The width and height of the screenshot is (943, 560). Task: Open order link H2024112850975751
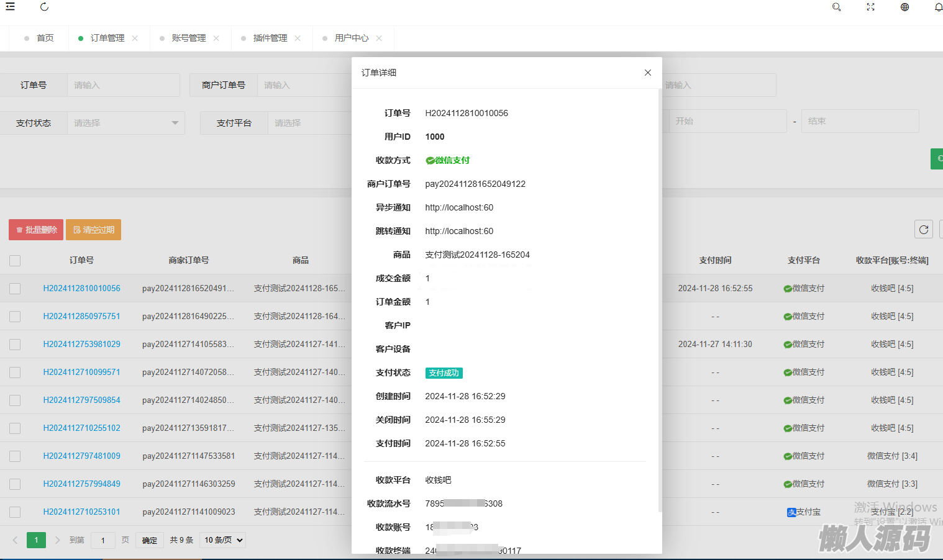point(81,316)
